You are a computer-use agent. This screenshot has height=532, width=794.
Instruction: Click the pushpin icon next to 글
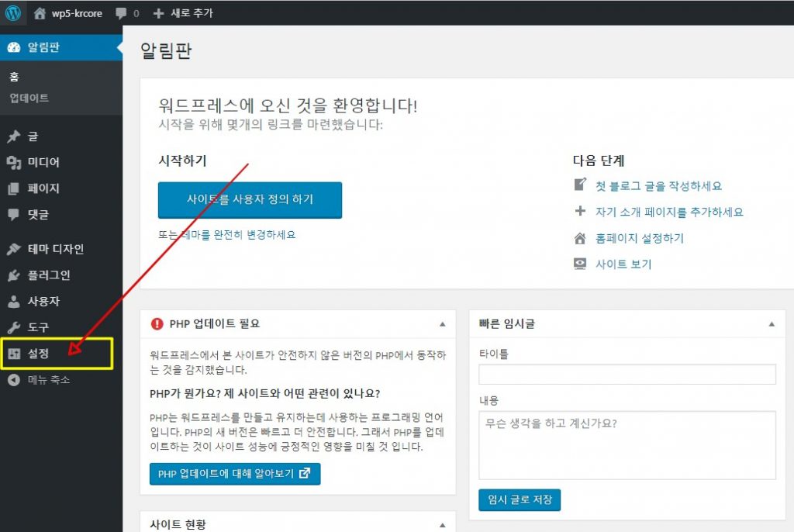click(14, 136)
